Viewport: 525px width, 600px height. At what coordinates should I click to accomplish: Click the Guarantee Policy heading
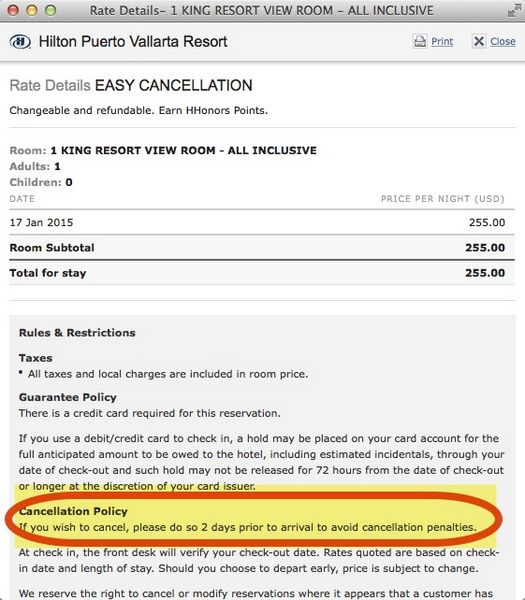67,397
